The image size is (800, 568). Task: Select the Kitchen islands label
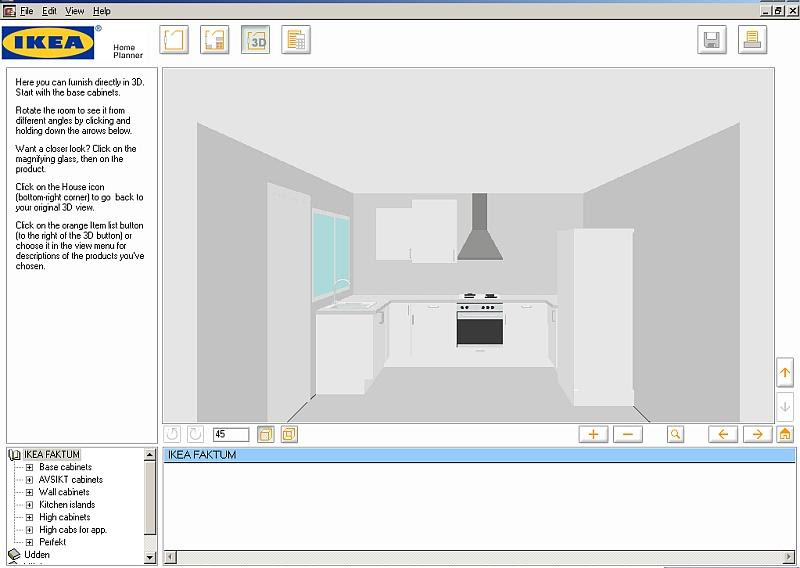coord(67,505)
